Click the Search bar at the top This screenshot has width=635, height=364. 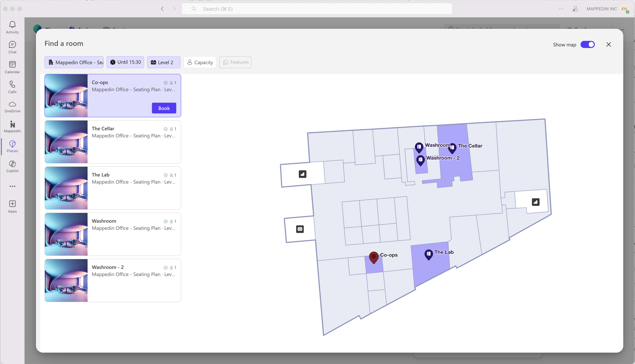click(316, 9)
